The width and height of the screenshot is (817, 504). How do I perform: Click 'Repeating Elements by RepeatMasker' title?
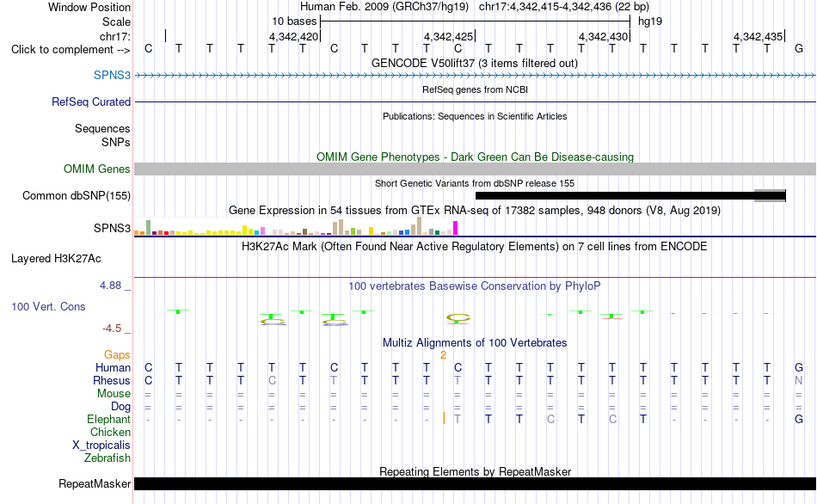tap(475, 471)
